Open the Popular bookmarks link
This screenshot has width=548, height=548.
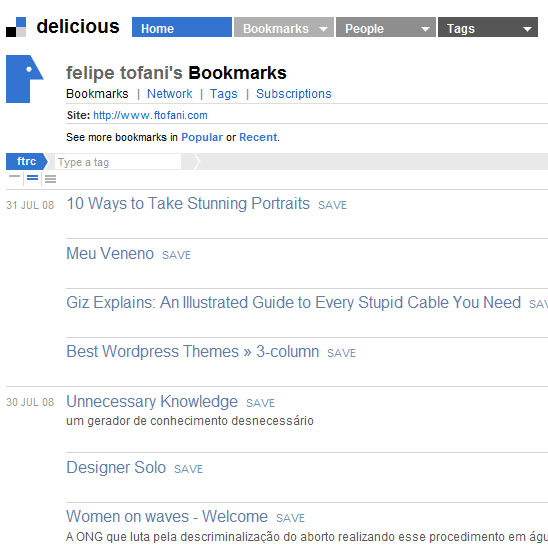202,137
